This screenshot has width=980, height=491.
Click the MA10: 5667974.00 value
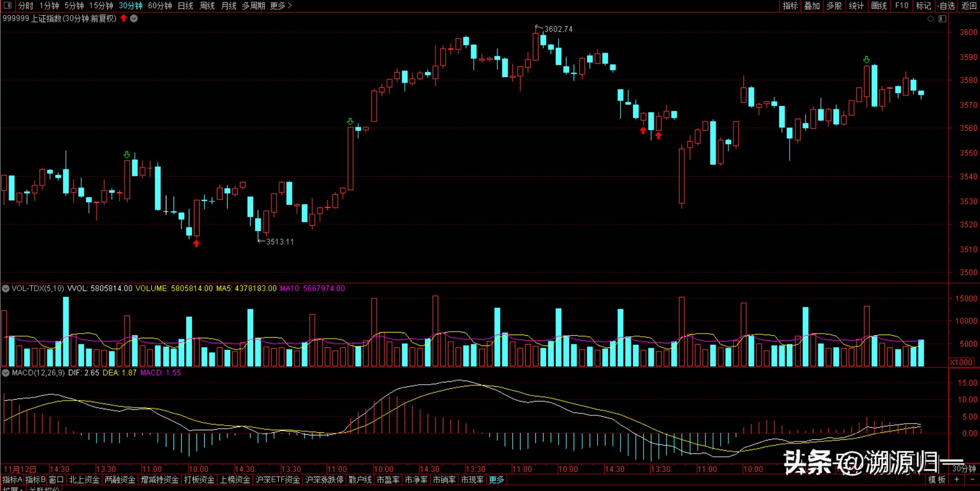pos(312,289)
